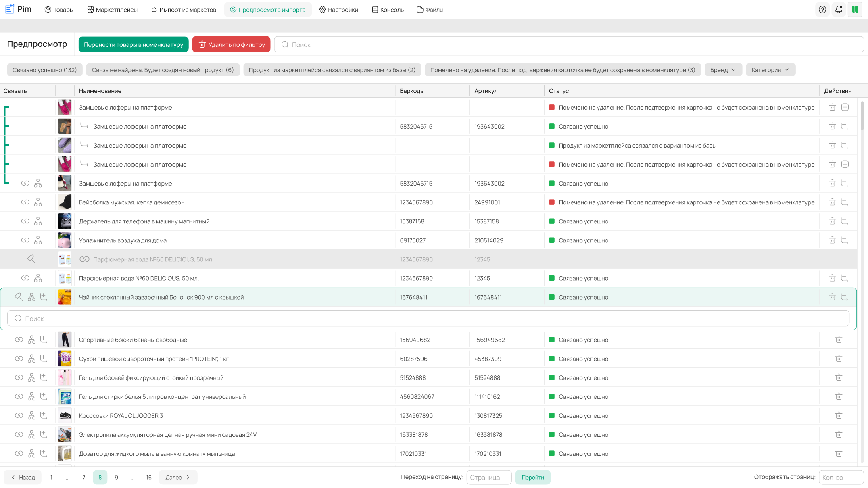Click move-arrow icon for Бейсболка мужская row

coord(844,202)
